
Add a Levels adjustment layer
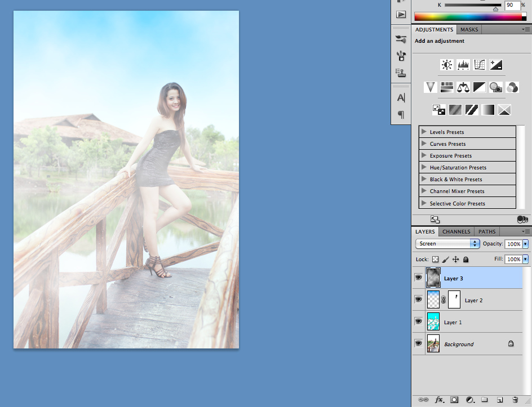(463, 65)
